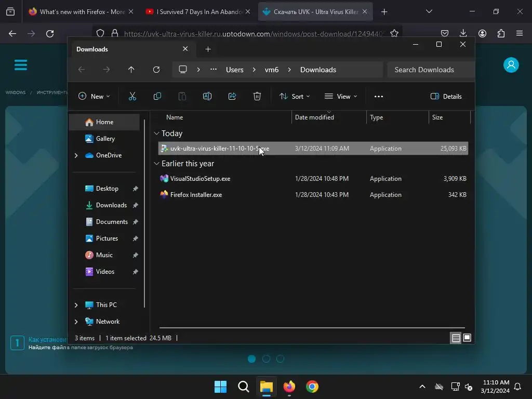Select Firefox Installer.exe file
This screenshot has height=399, width=532.
(x=313, y=195)
